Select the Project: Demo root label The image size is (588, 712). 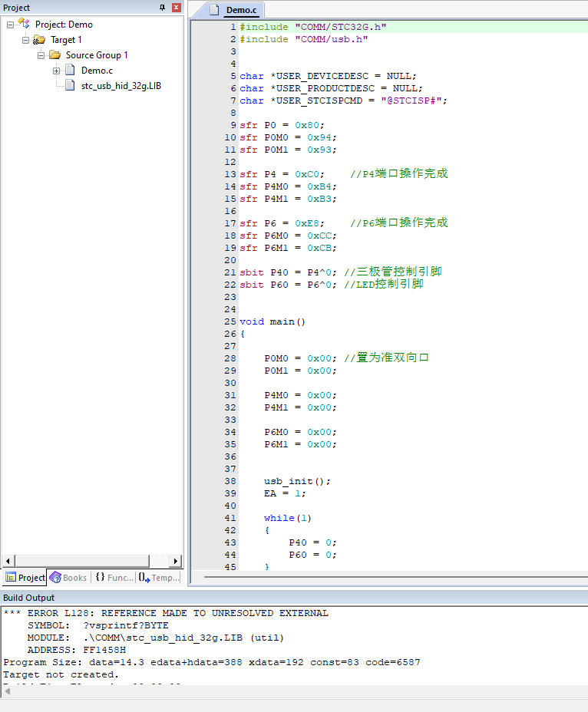click(64, 25)
